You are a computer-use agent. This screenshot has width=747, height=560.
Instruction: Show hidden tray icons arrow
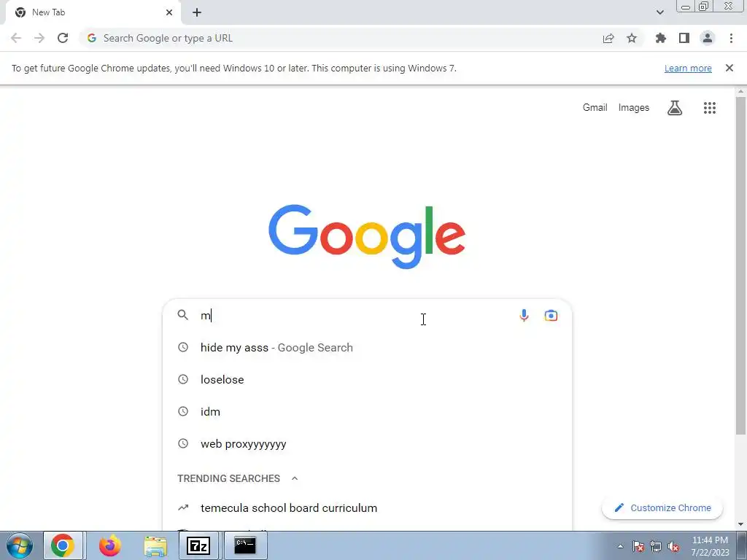point(620,547)
